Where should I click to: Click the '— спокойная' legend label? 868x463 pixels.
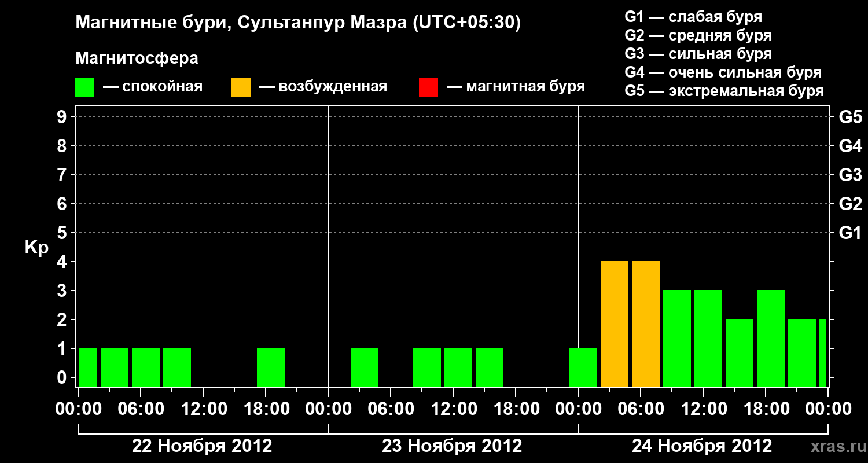pyautogui.click(x=153, y=87)
